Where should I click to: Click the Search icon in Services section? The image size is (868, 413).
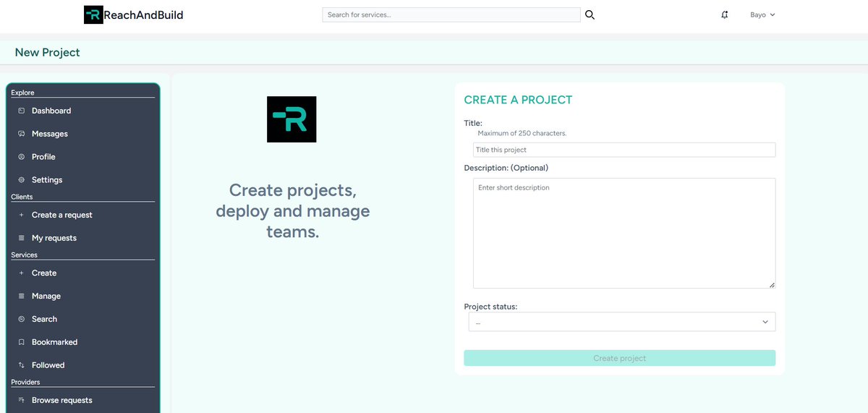tap(21, 319)
